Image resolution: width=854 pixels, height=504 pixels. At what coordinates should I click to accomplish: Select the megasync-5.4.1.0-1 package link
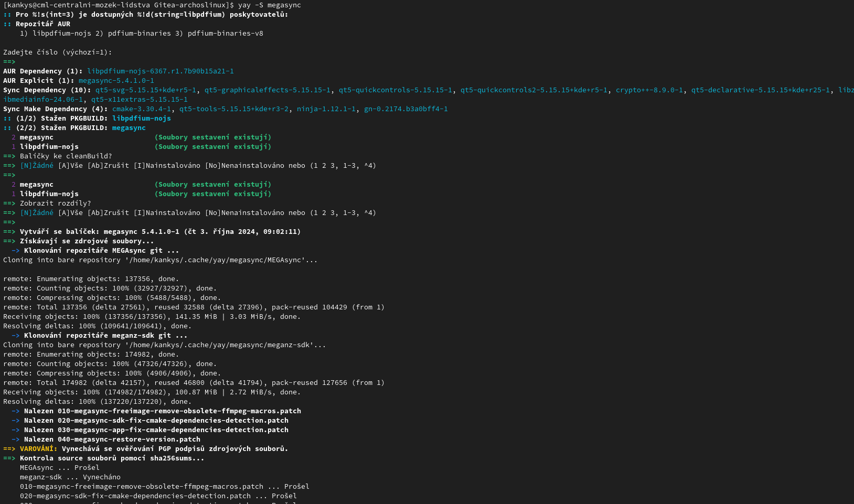point(116,80)
